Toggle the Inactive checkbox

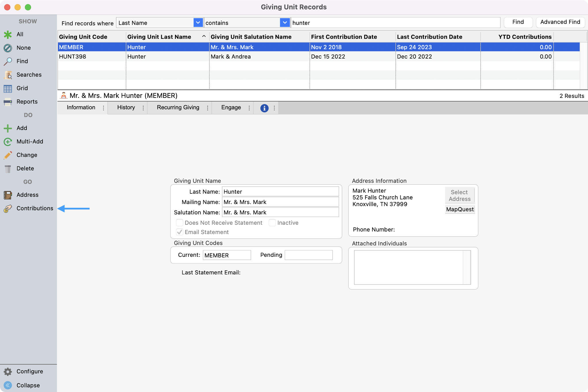[272, 223]
